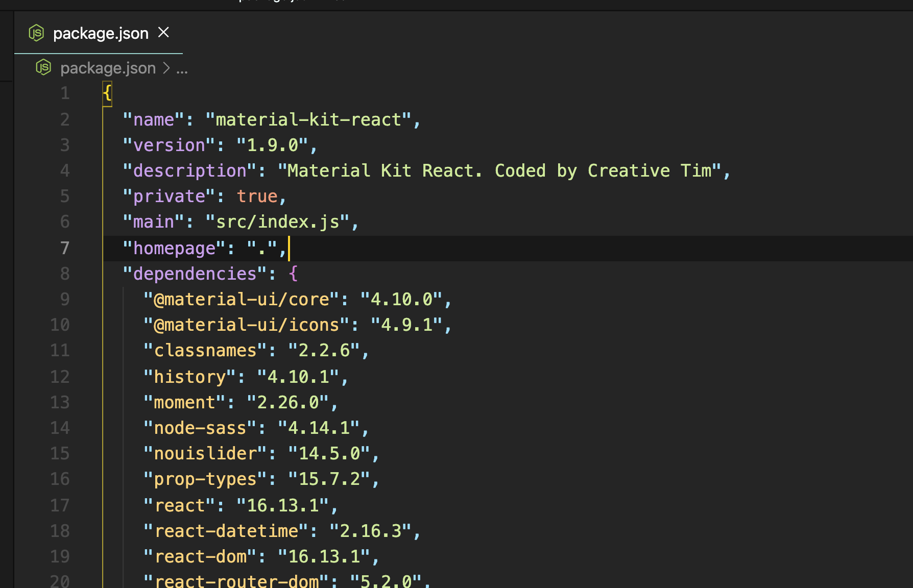Click the "version" key
Image resolution: width=913 pixels, height=588 pixels.
(x=169, y=145)
